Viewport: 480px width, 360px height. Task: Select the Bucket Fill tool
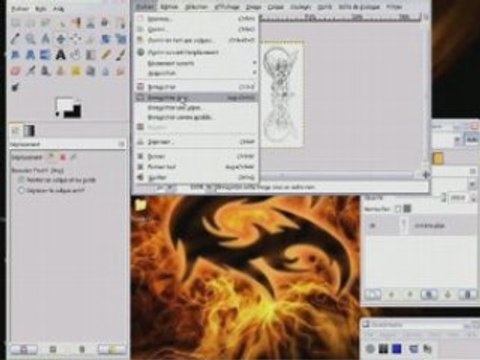point(76,55)
